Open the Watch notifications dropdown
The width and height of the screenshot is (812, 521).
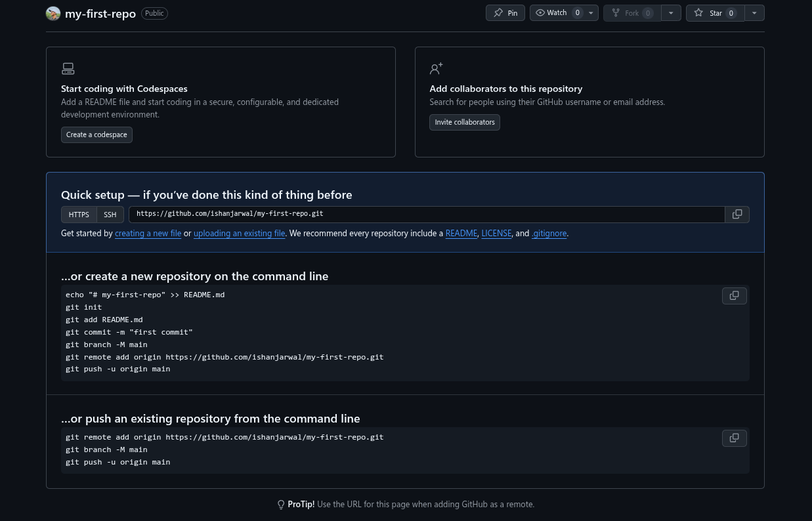coord(564,13)
